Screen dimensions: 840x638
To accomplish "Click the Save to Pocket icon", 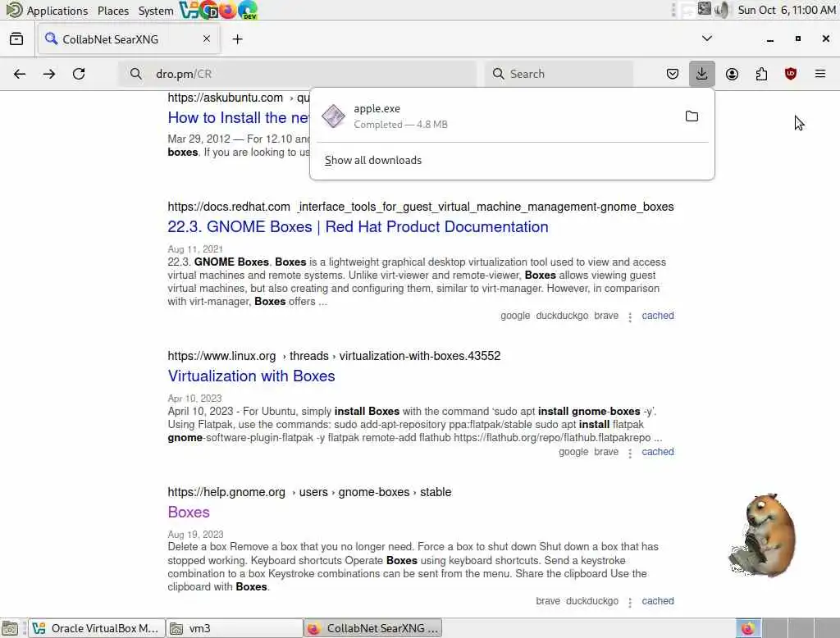I will coord(673,74).
